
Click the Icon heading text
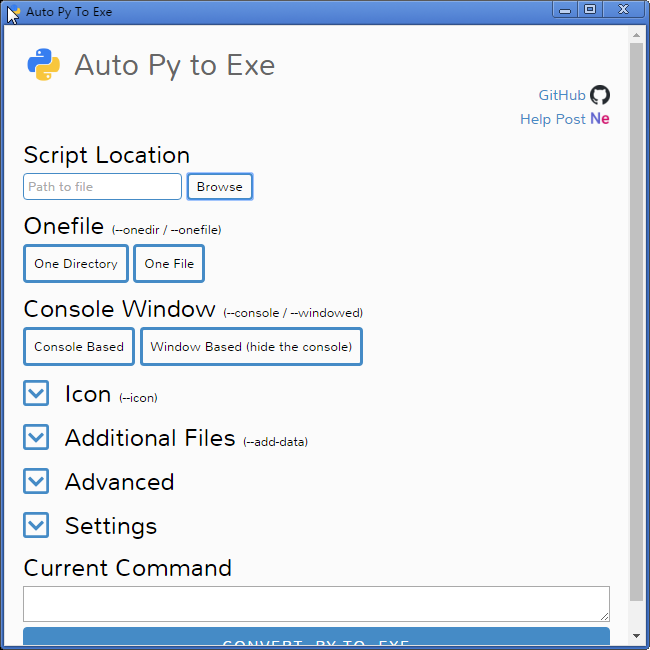tap(88, 394)
